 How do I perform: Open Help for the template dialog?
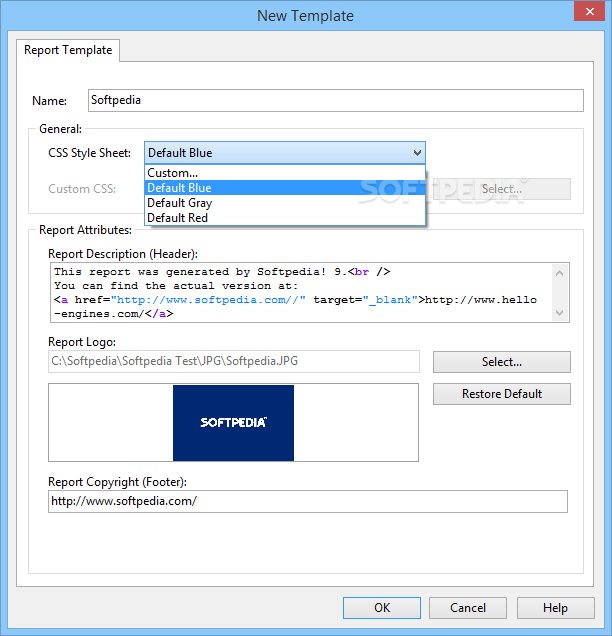pyautogui.click(x=556, y=608)
